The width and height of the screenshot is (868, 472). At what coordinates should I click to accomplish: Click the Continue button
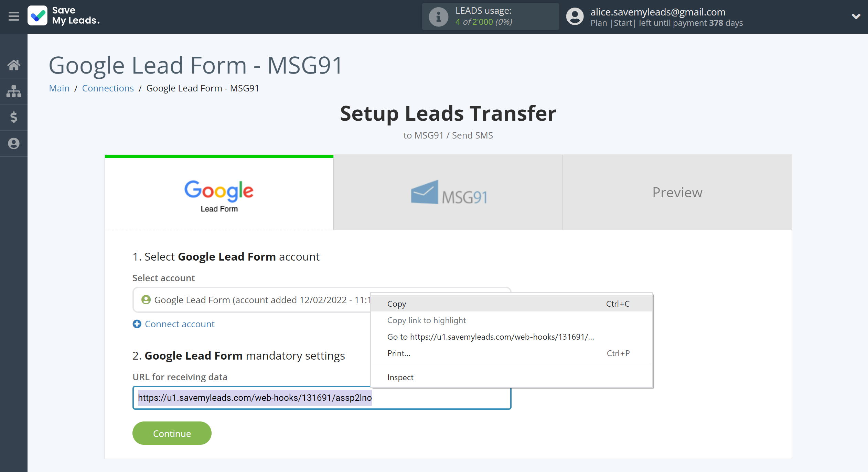pyautogui.click(x=172, y=432)
